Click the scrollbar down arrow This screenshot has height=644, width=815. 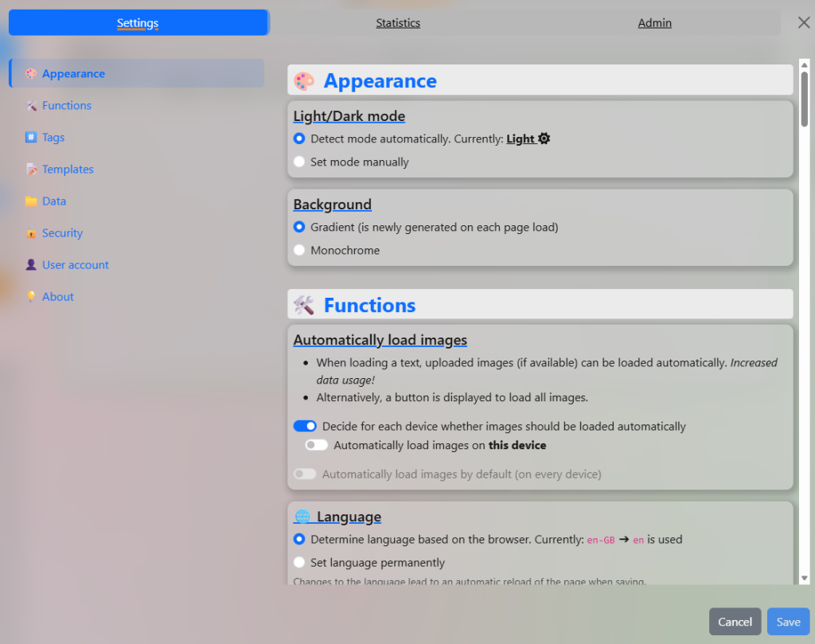pyautogui.click(x=804, y=578)
